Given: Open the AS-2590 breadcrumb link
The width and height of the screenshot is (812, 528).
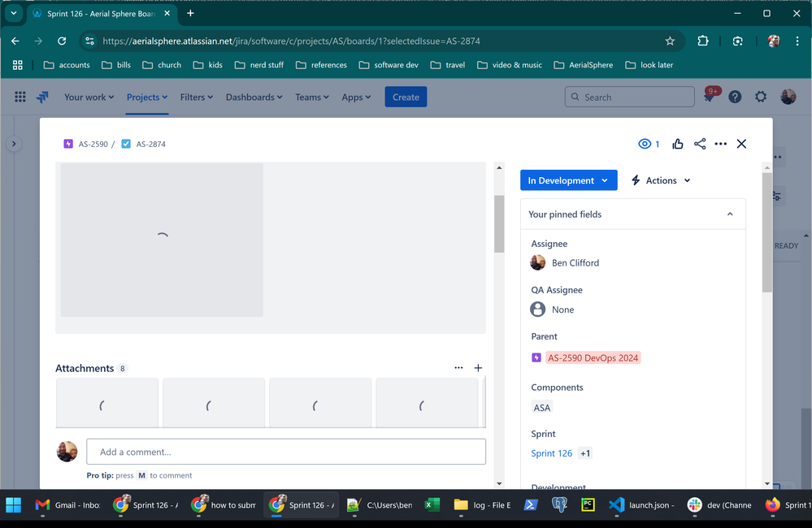Looking at the screenshot, I should click(x=93, y=144).
